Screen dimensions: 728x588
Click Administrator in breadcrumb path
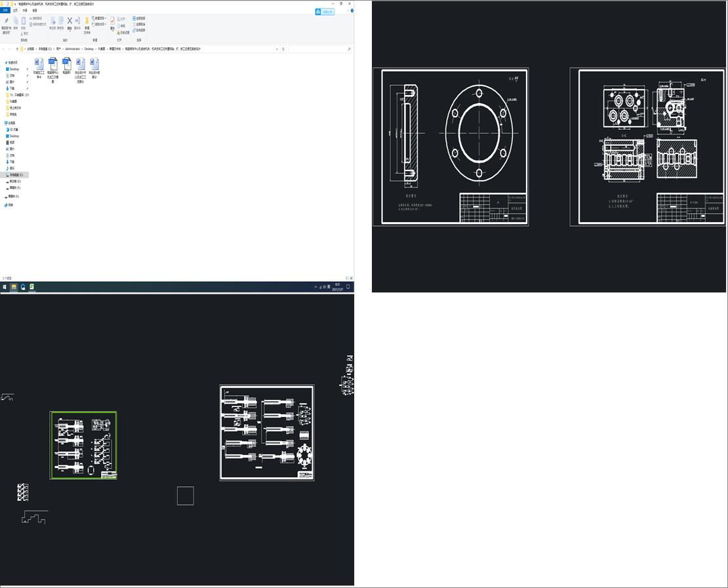tap(72, 49)
